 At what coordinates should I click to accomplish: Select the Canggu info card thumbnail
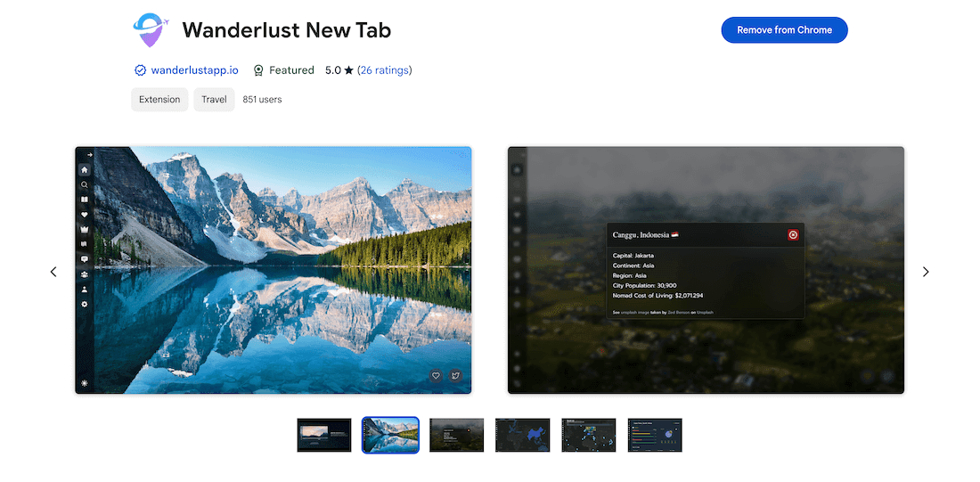tap(457, 435)
